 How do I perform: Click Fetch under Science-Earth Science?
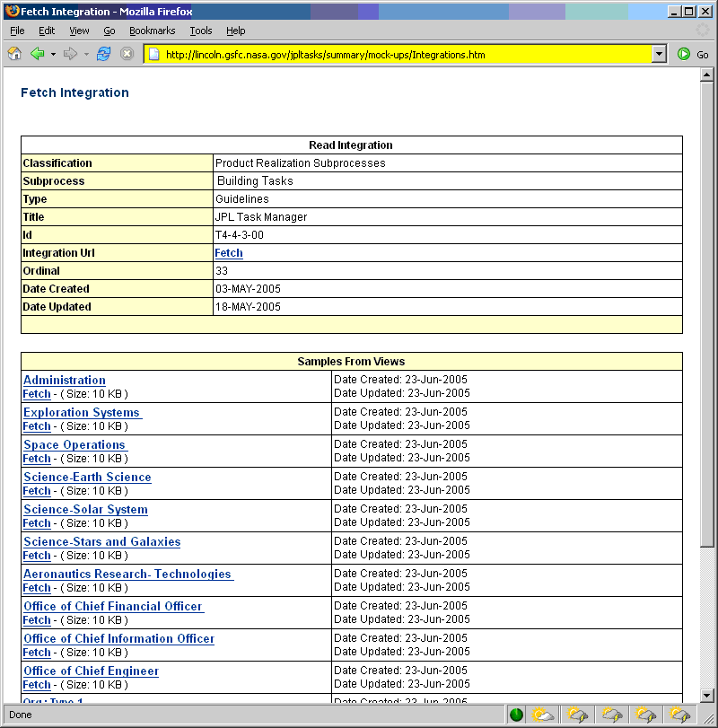37,491
